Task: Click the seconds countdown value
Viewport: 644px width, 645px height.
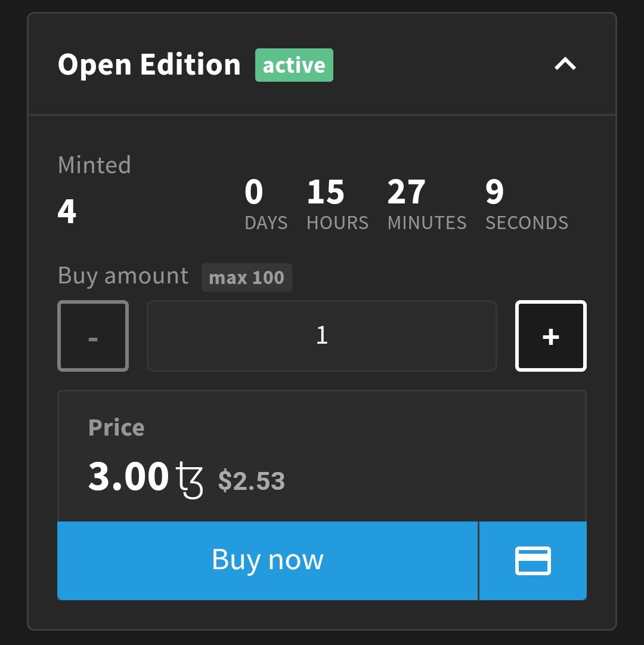Action: tap(494, 192)
